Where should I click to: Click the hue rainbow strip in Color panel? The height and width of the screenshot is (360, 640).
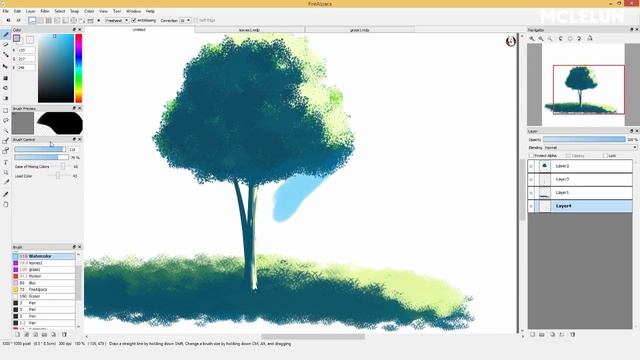(78, 68)
